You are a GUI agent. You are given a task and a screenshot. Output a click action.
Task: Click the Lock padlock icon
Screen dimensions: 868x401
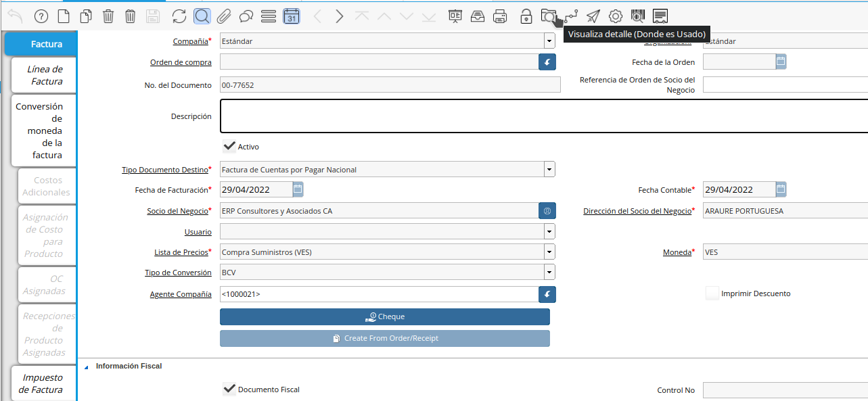point(526,16)
